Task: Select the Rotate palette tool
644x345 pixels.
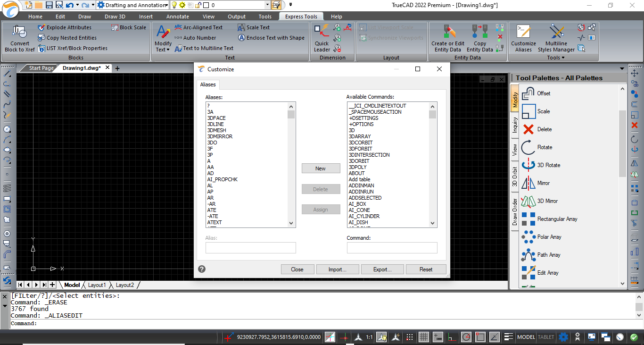Action: [537, 147]
